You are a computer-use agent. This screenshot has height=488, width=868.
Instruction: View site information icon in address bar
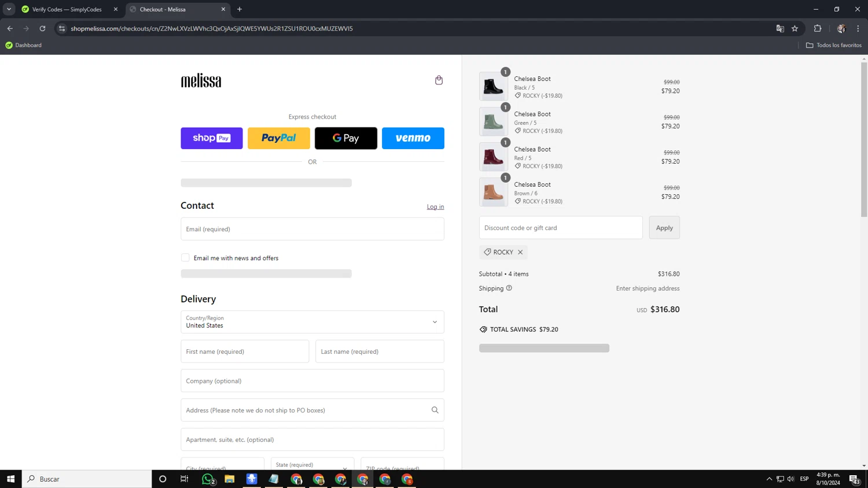click(x=62, y=28)
